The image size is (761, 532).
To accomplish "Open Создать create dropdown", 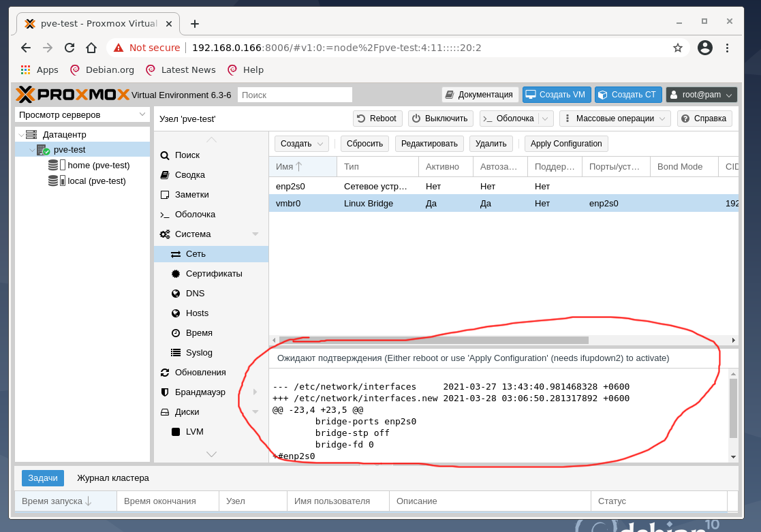I will pos(301,144).
